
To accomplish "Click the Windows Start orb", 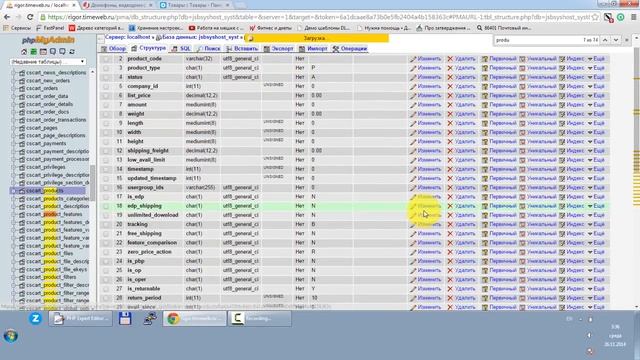I will 11,336.
